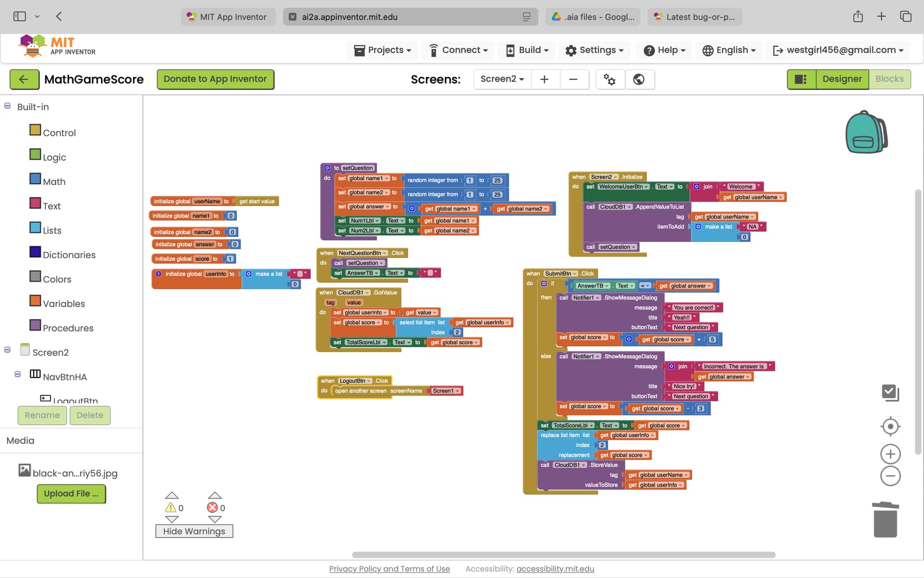Toggle the panel visibility button beside Designer
The width and height of the screenshot is (924, 578).
[801, 79]
